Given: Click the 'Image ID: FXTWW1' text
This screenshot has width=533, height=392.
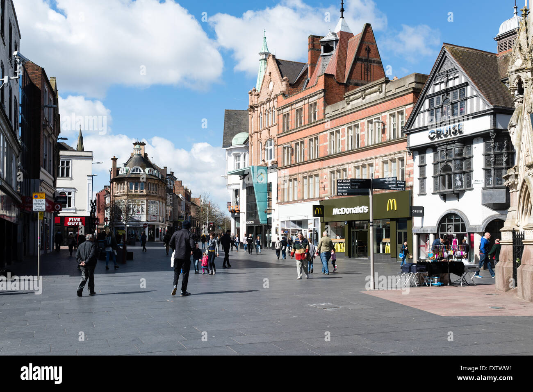Looking at the screenshot, I should click(486, 369).
